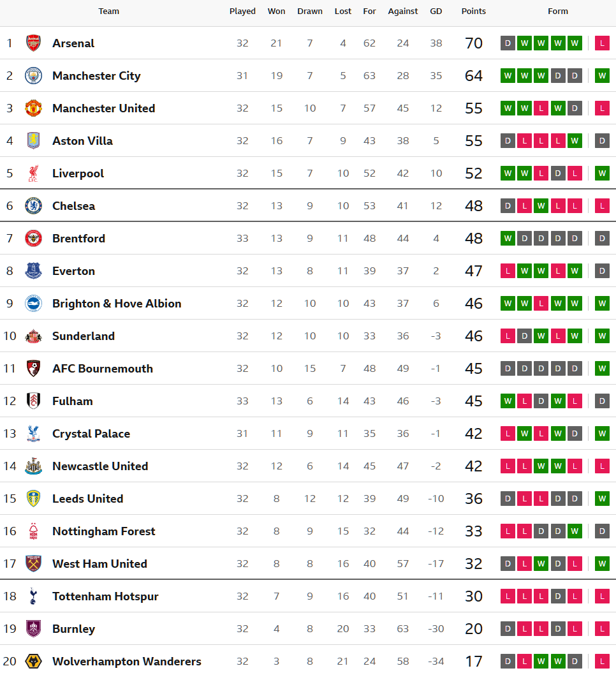Open the Aston Villa team page
This screenshot has height=673, width=616.
(82, 141)
